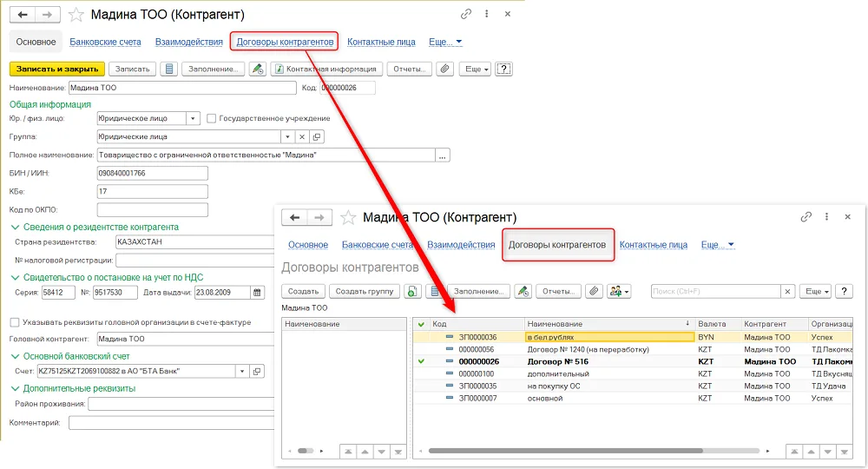Open the document list icon next to Записать
Viewport: 868px width, 469px height.
[169, 69]
